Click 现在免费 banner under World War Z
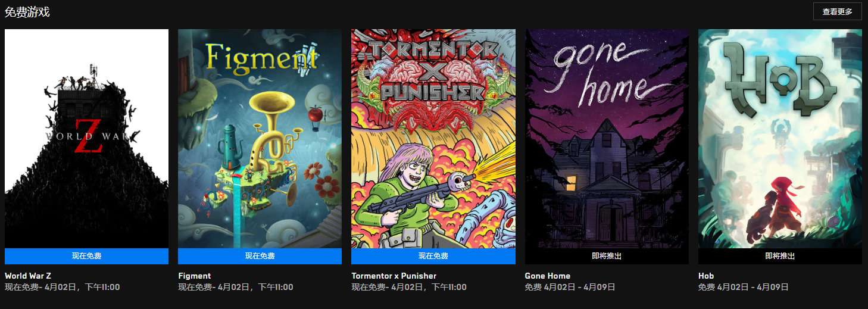868x309 pixels. 86,256
